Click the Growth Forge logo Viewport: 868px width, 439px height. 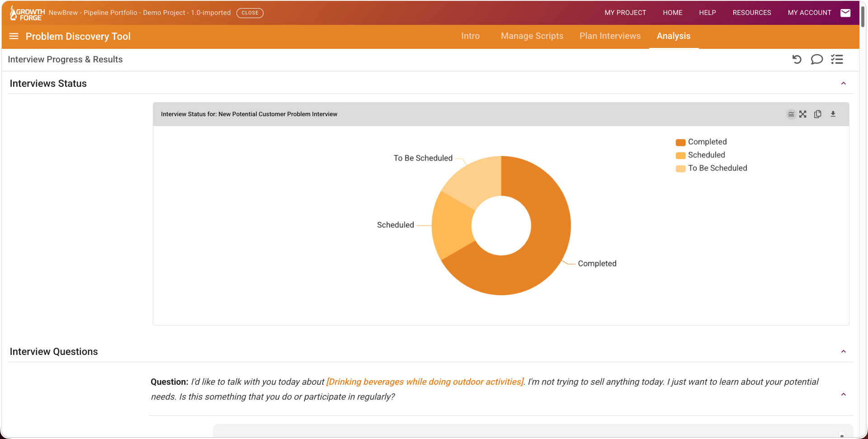pyautogui.click(x=27, y=13)
